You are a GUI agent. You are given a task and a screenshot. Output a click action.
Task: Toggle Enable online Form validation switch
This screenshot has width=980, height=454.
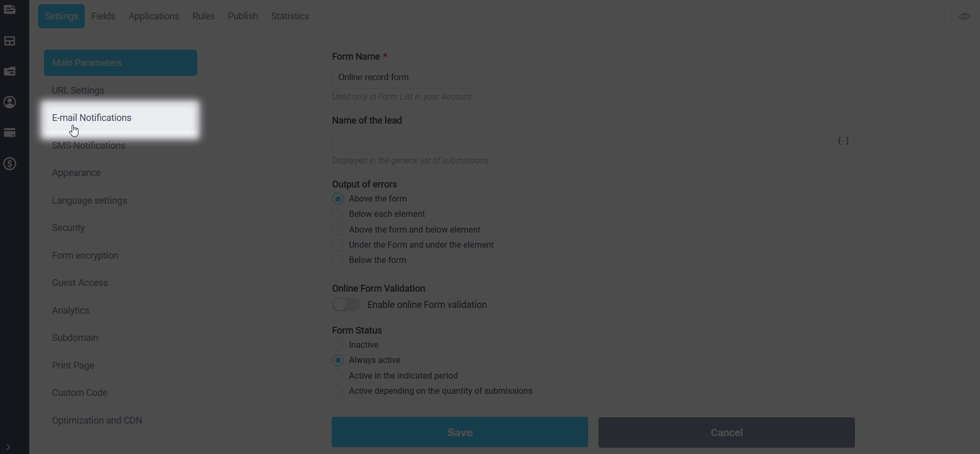(346, 305)
